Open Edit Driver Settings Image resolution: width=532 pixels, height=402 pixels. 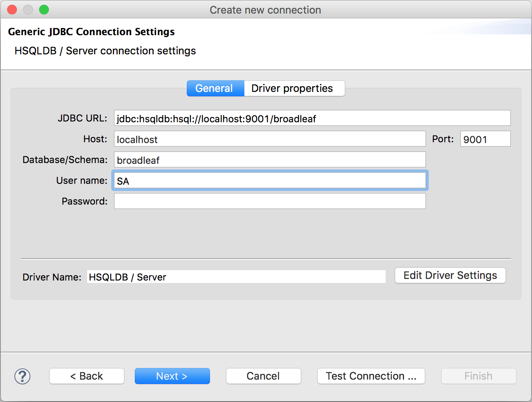click(450, 275)
